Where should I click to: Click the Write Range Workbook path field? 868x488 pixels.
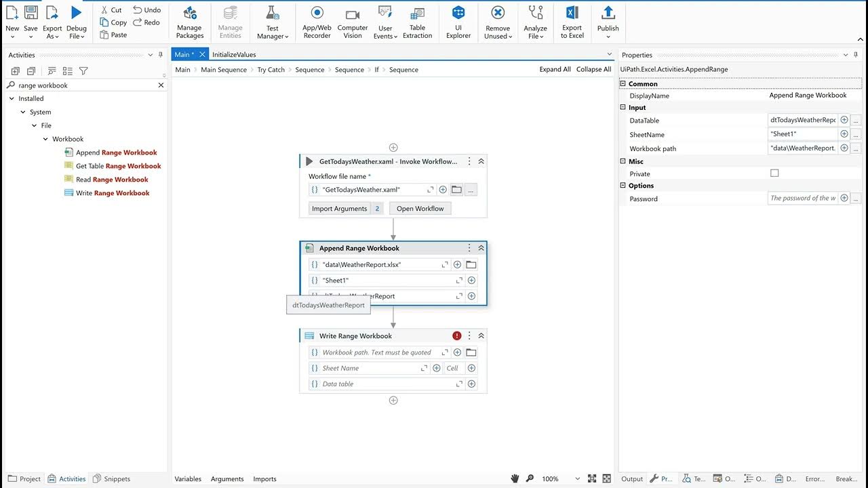tap(380, 352)
